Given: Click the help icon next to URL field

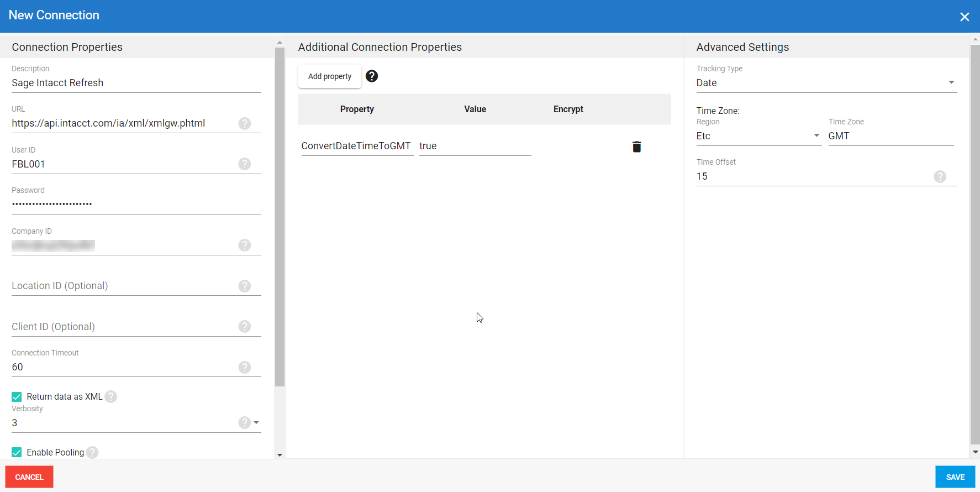Looking at the screenshot, I should (245, 123).
